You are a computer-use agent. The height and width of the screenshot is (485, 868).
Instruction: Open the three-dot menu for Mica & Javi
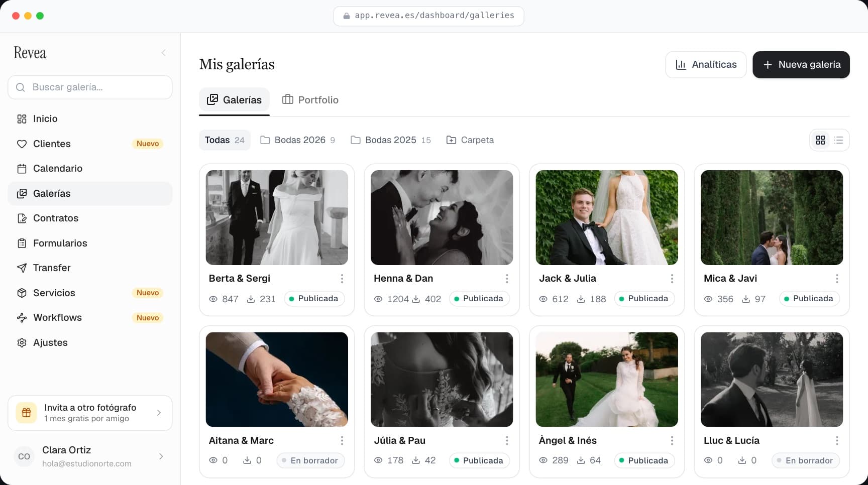click(837, 279)
